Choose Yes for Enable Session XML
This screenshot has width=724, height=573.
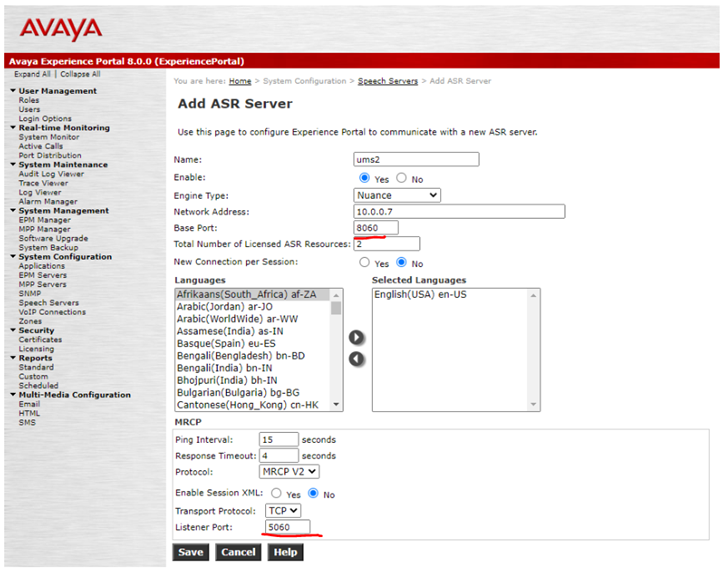pos(276,493)
